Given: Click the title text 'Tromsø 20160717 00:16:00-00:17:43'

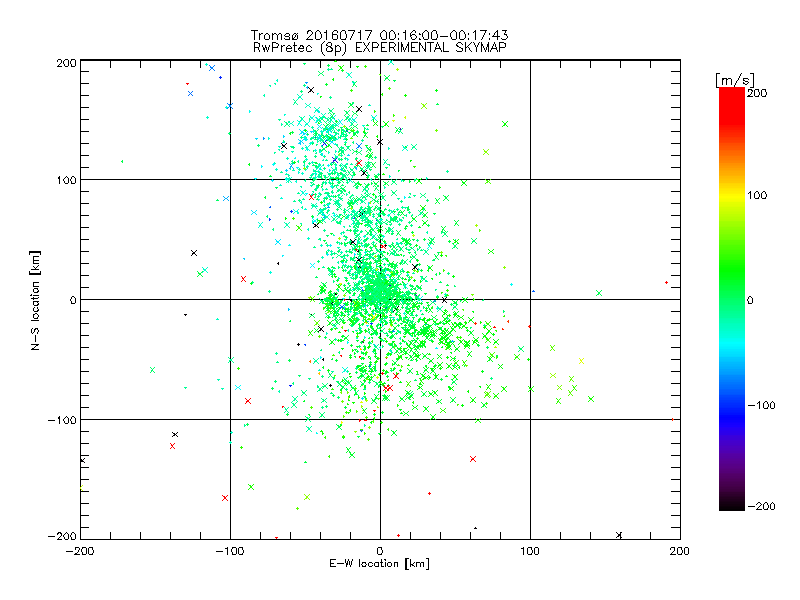Looking at the screenshot, I should coord(379,35).
